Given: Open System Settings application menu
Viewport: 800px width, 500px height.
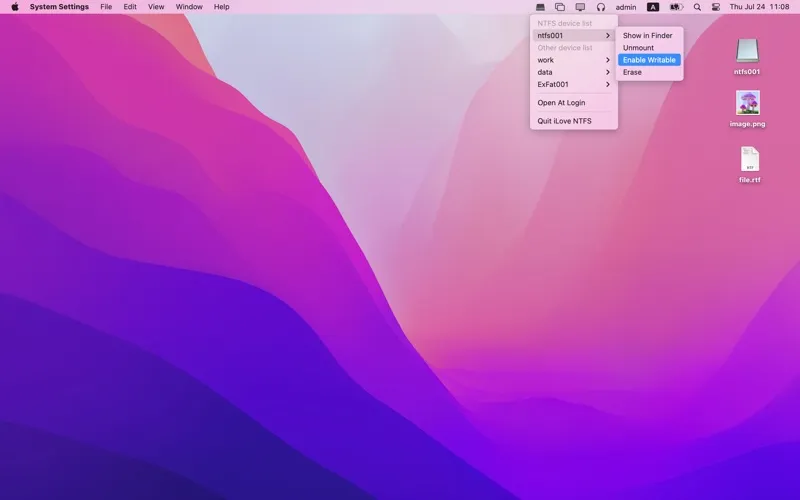Looking at the screenshot, I should (x=59, y=7).
